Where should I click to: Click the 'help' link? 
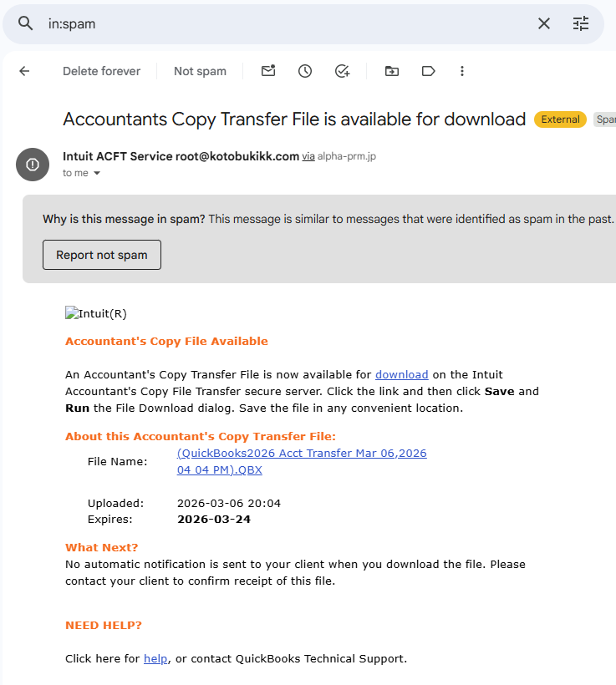[155, 658]
